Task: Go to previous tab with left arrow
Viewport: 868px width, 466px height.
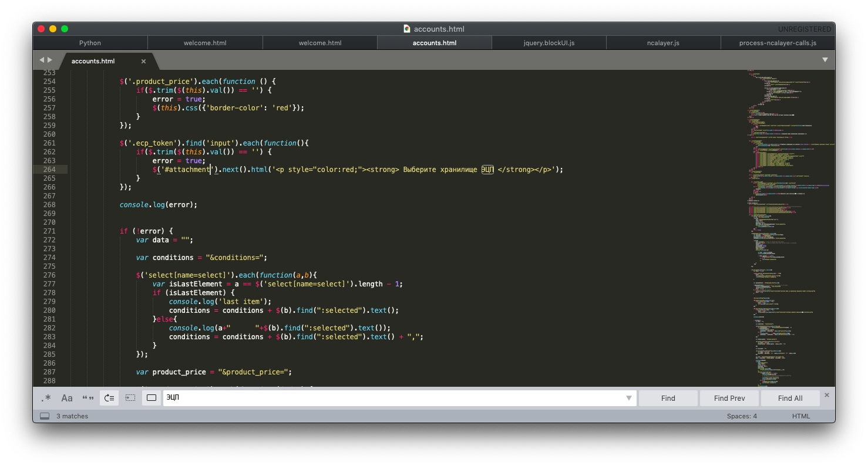Action: point(42,60)
